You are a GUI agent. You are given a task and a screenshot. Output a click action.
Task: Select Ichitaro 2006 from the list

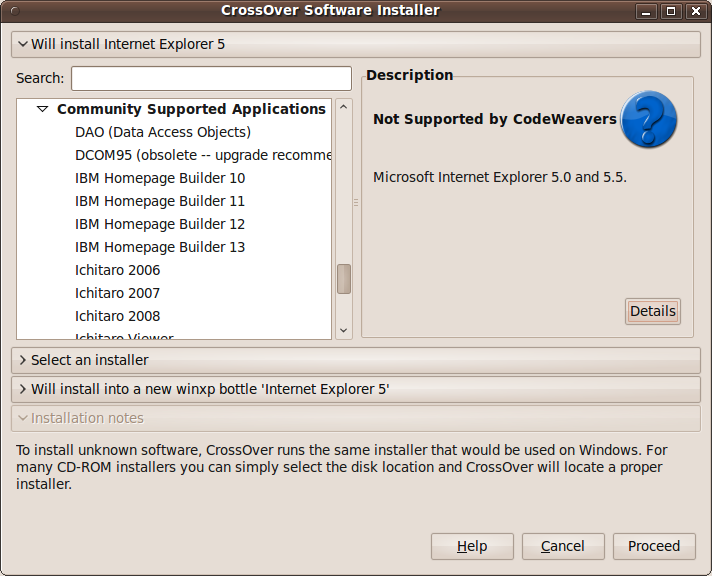point(117,270)
